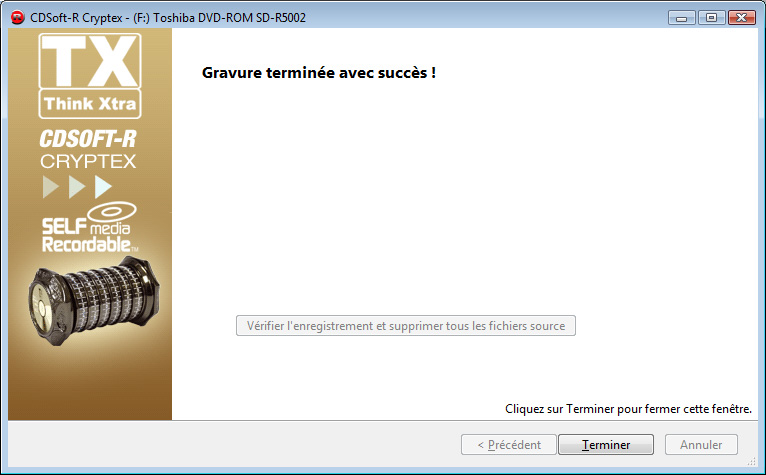Click the lightest rightmost triangle arrow

click(x=104, y=187)
